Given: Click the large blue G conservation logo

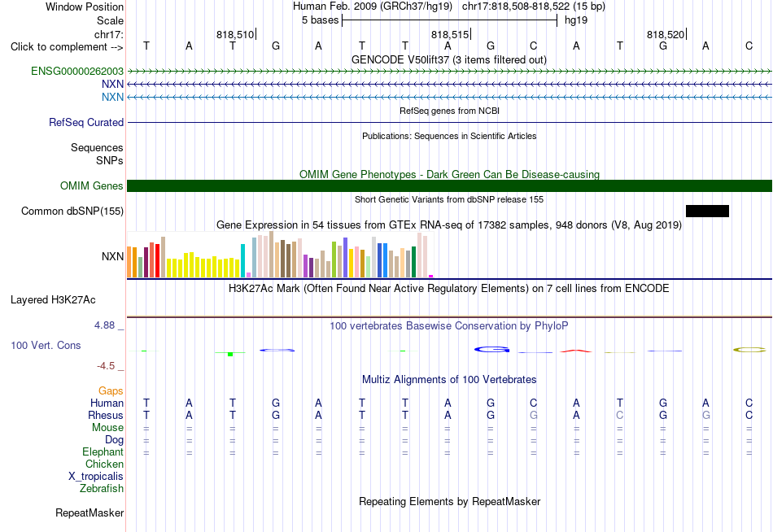Looking at the screenshot, I should pyautogui.click(x=491, y=350).
